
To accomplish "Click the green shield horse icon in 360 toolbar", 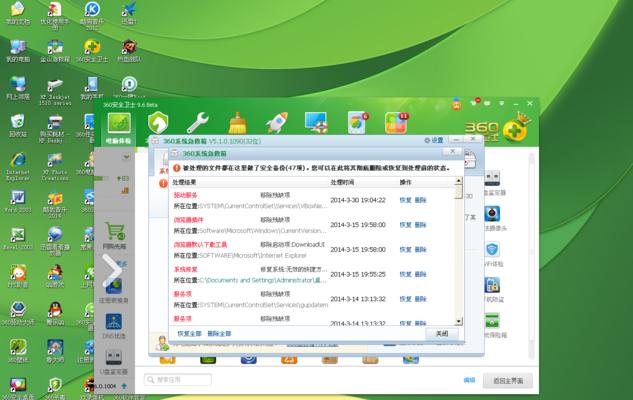I will 158,122.
